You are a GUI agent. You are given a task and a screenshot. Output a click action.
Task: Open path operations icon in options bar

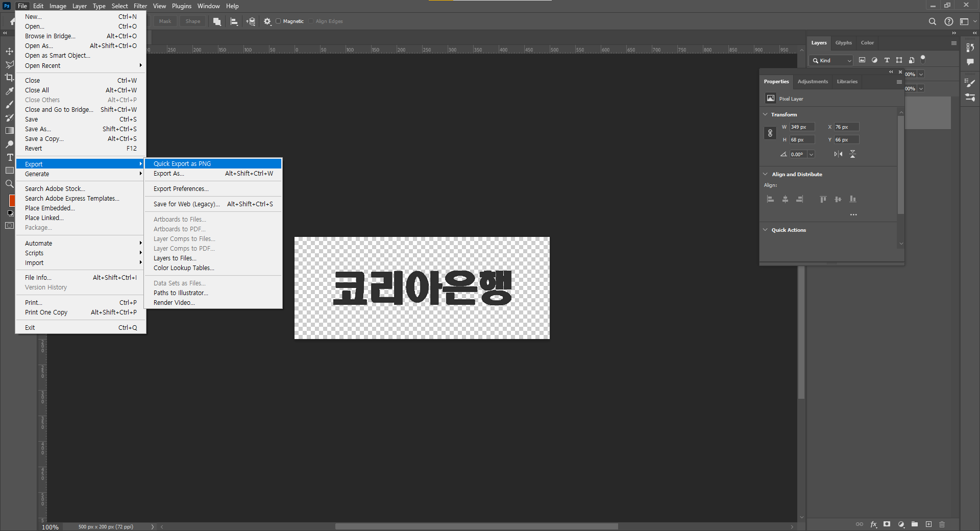click(x=217, y=21)
